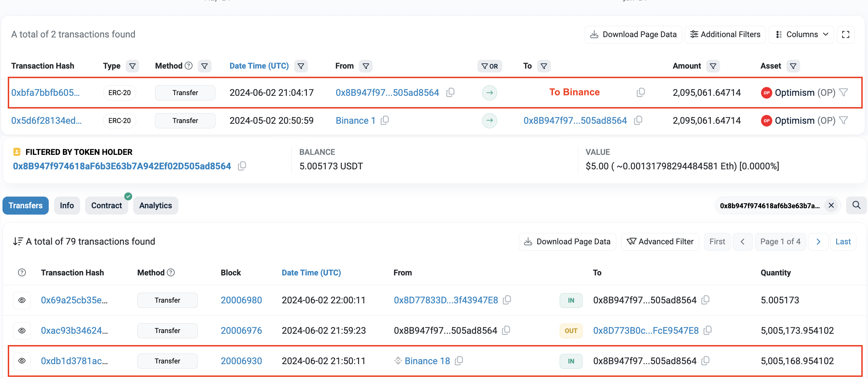
Task: Click the Type column filter icon
Action: [x=132, y=66]
